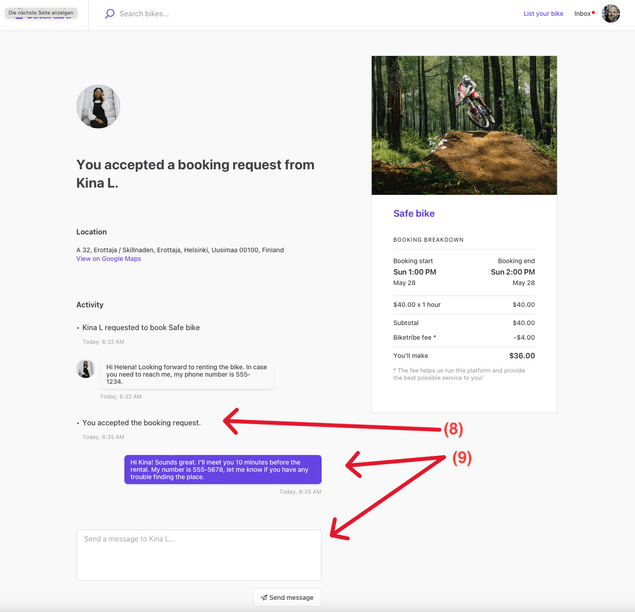Screen dimensions: 635x612
Task: Select Kina's white Hi Helena message bubble
Action: [186, 374]
